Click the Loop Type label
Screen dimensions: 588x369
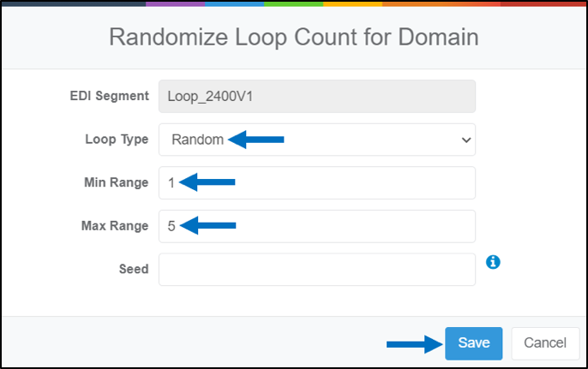click(117, 140)
